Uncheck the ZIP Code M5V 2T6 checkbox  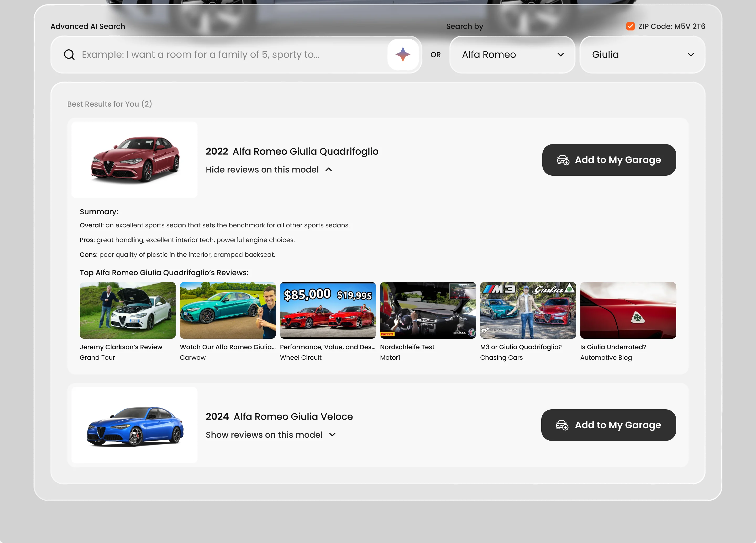point(630,26)
